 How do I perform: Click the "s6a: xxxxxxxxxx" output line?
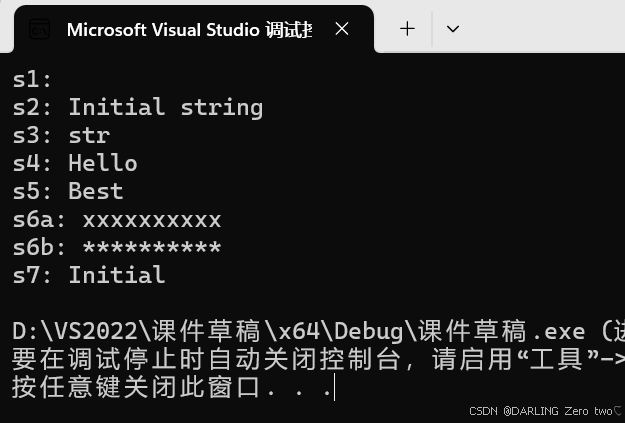click(x=117, y=219)
